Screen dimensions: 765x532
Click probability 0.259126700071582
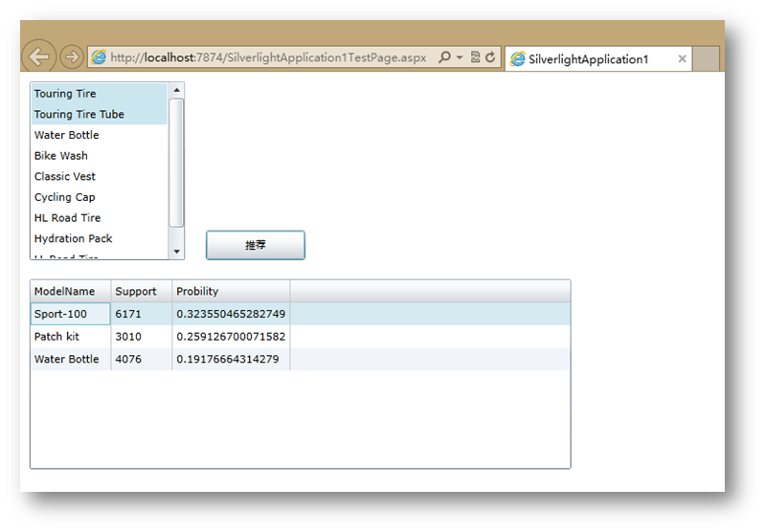click(x=231, y=337)
